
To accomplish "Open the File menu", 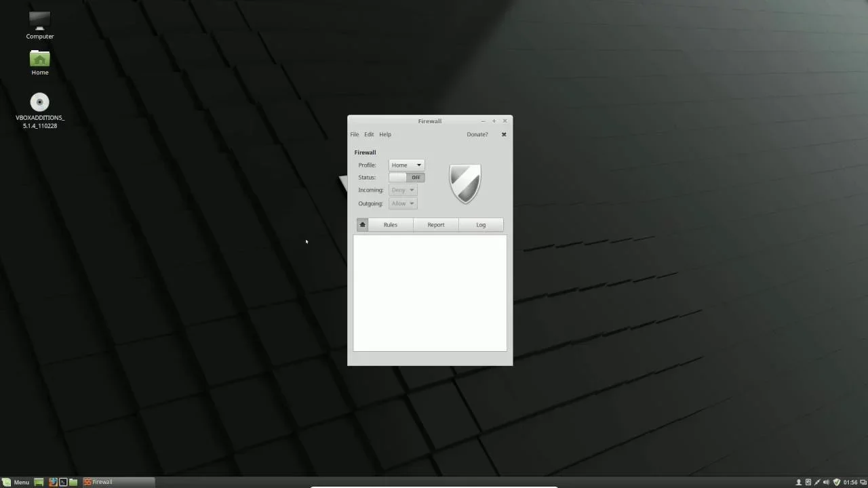I will (x=355, y=135).
